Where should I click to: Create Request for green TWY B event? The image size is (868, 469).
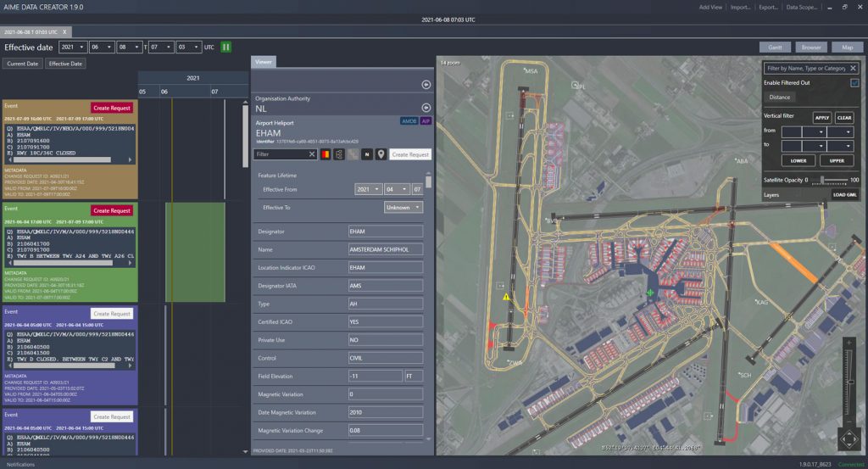112,210
